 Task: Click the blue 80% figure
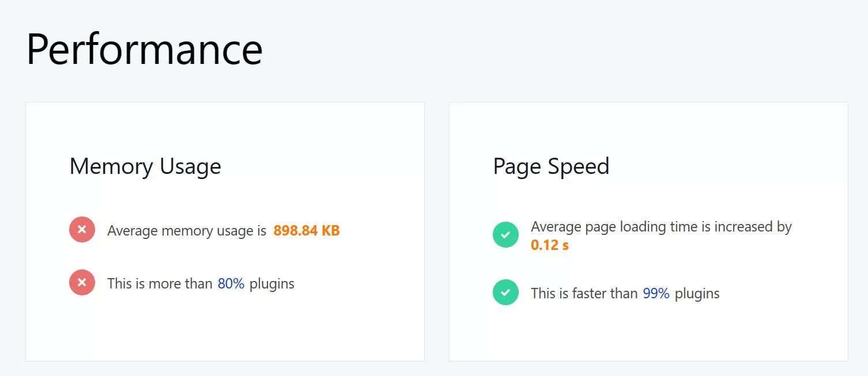pos(231,283)
